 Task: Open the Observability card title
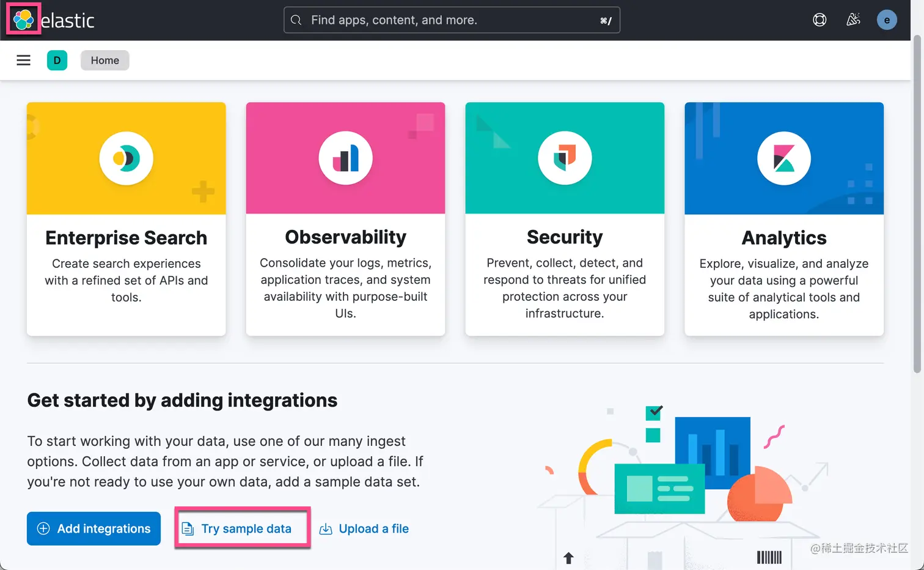pos(345,237)
